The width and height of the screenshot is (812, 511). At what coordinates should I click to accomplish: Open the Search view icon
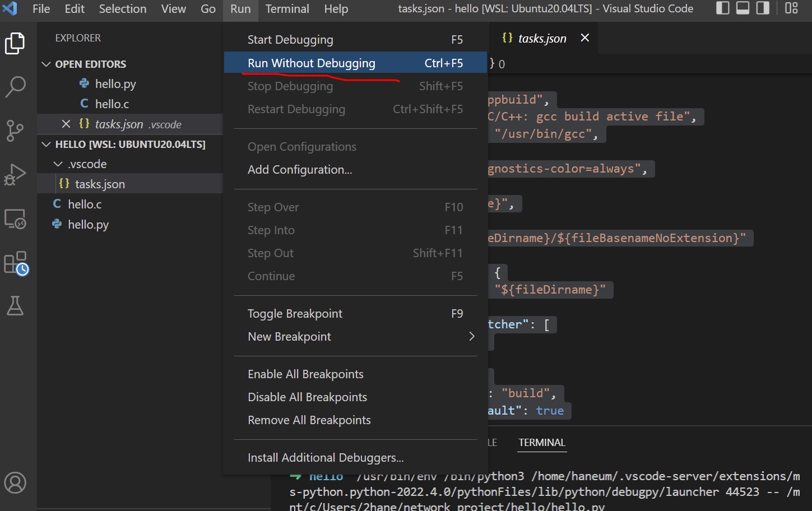pos(15,87)
